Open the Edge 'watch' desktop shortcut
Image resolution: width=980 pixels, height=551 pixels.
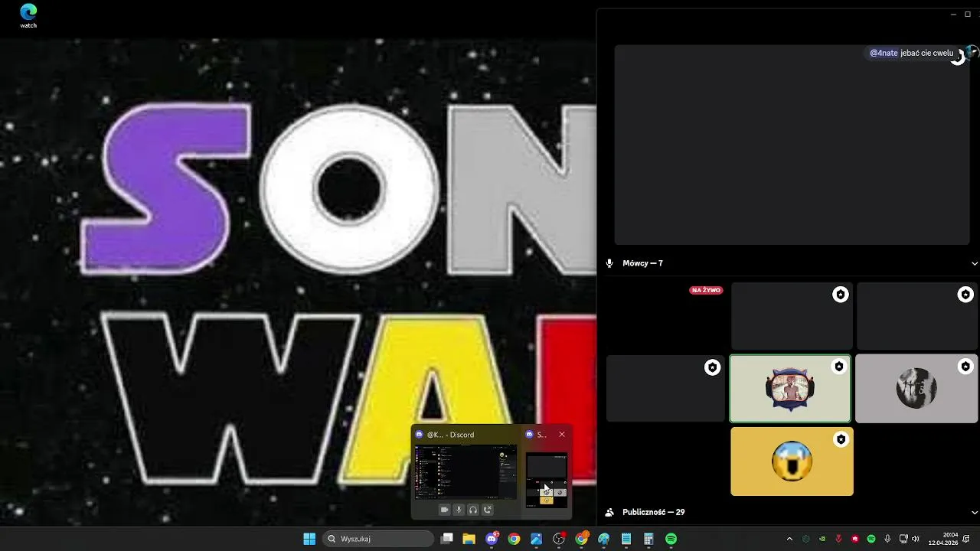[x=28, y=16]
